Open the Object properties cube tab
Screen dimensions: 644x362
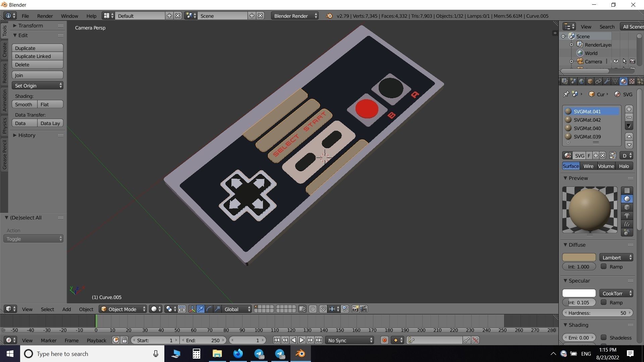pyautogui.click(x=590, y=81)
